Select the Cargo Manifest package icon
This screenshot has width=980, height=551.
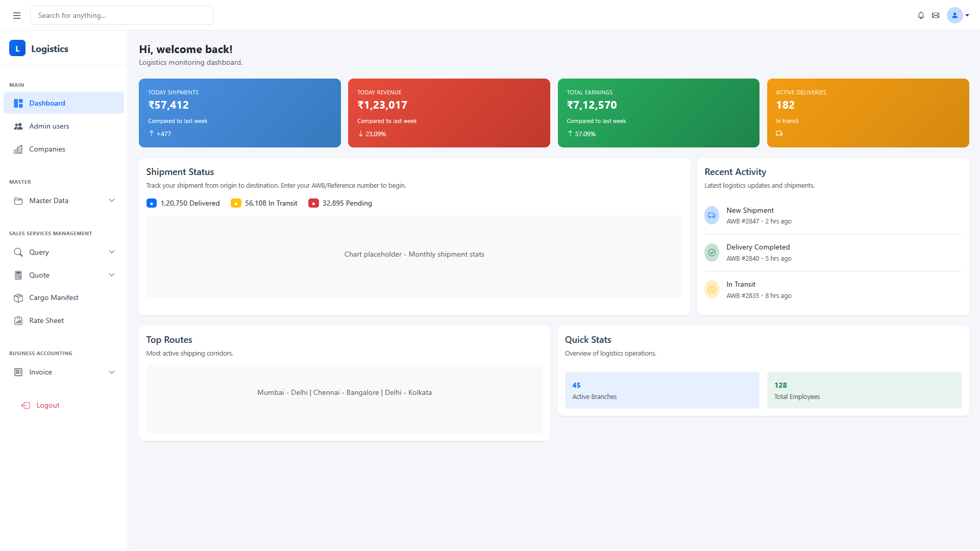tap(18, 298)
